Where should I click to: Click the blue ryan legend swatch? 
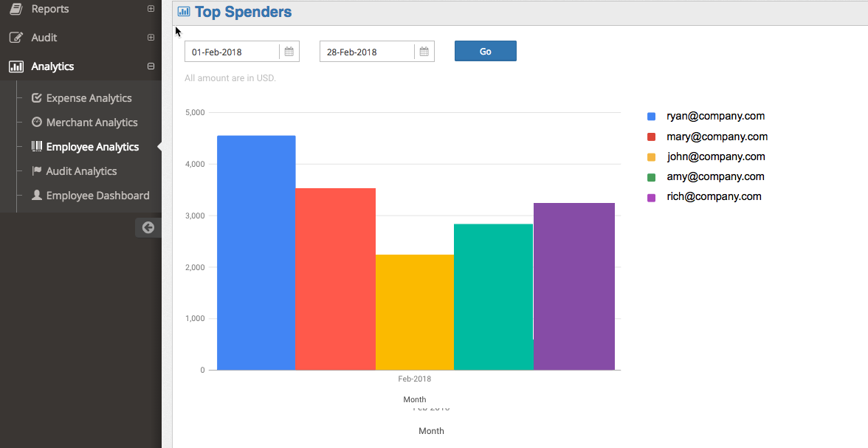tap(651, 117)
